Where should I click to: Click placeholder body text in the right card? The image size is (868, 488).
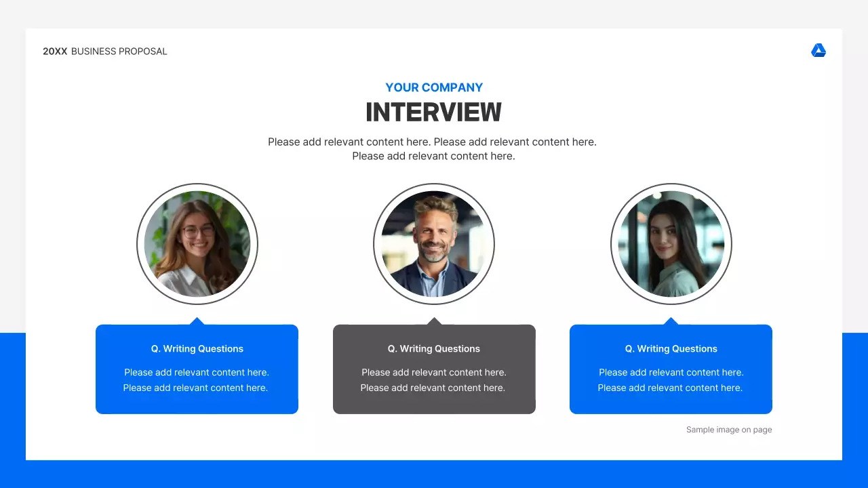671,380
